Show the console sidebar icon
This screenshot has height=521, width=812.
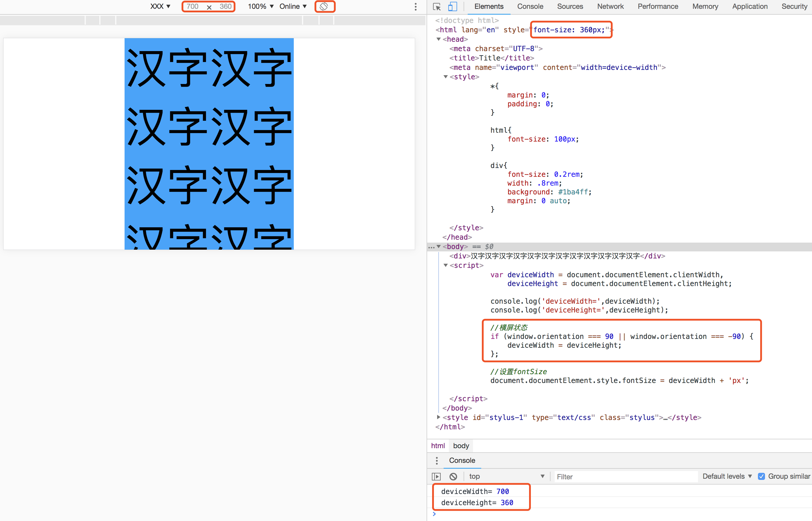[x=437, y=476]
